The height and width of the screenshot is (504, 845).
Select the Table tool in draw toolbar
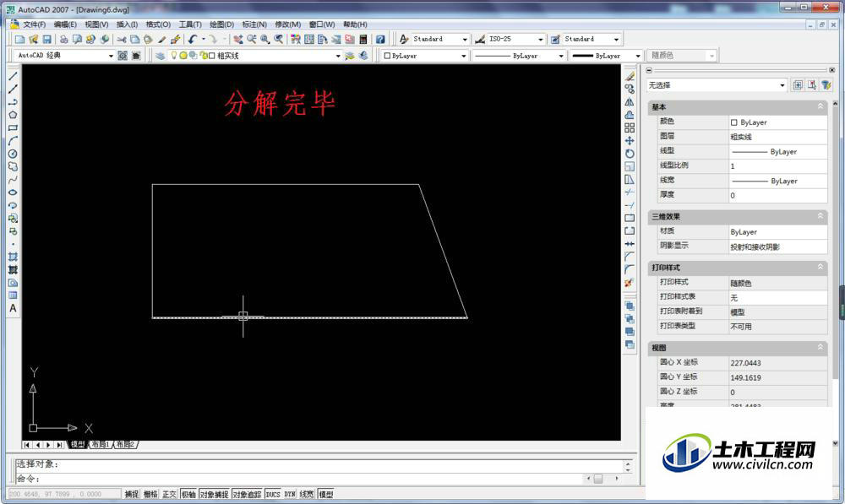pyautogui.click(x=13, y=295)
